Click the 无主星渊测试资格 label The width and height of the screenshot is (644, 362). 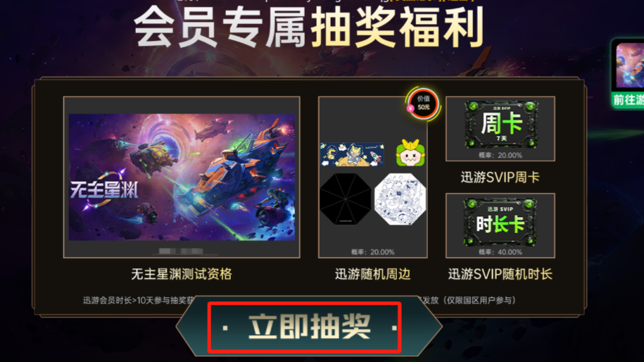point(182,274)
